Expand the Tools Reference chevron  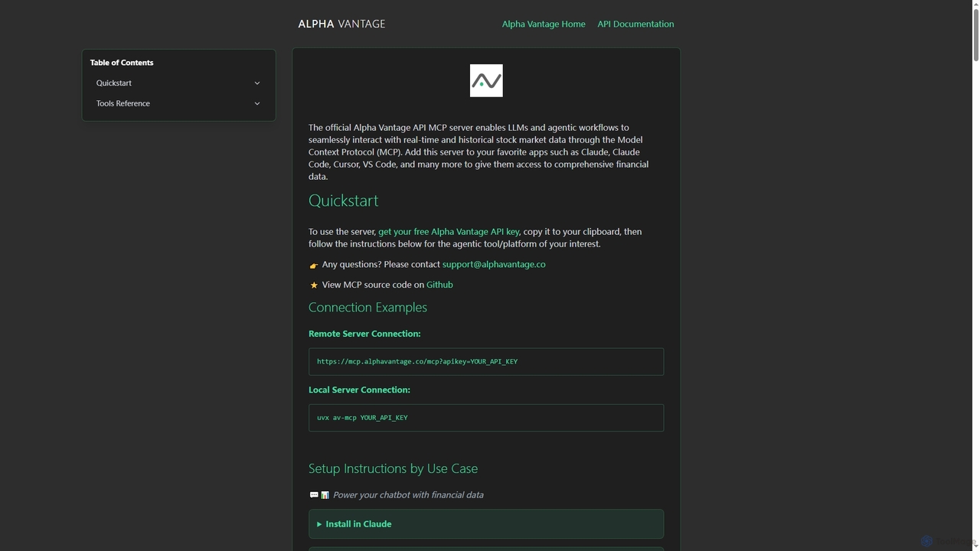click(x=257, y=103)
